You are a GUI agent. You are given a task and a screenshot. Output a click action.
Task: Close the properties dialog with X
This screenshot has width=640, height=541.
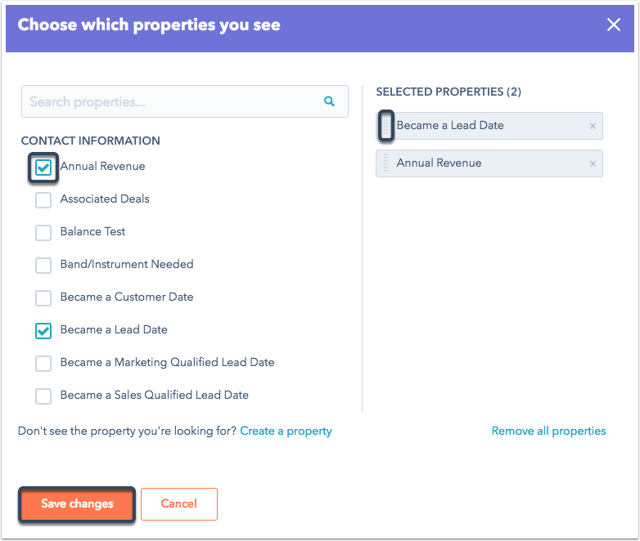click(613, 25)
